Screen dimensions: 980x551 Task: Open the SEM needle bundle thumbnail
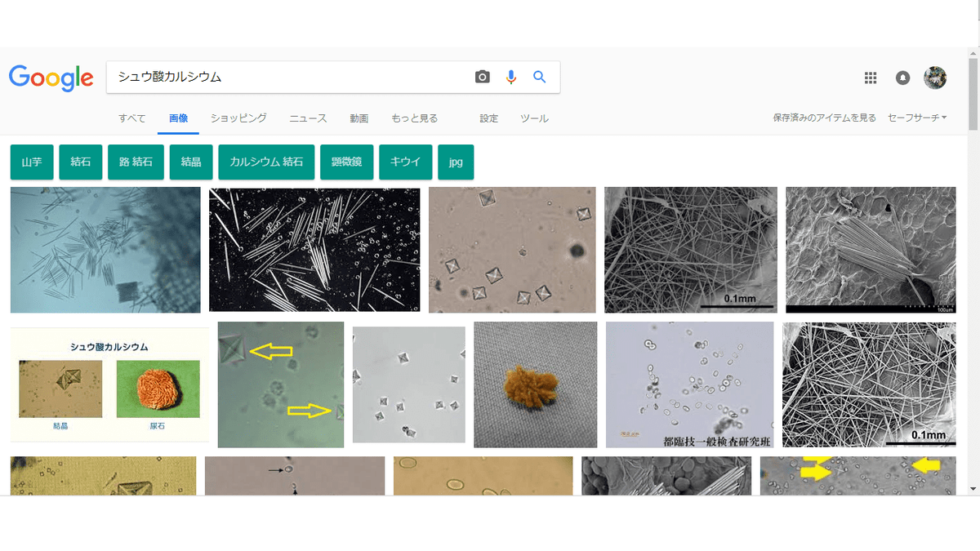click(871, 250)
